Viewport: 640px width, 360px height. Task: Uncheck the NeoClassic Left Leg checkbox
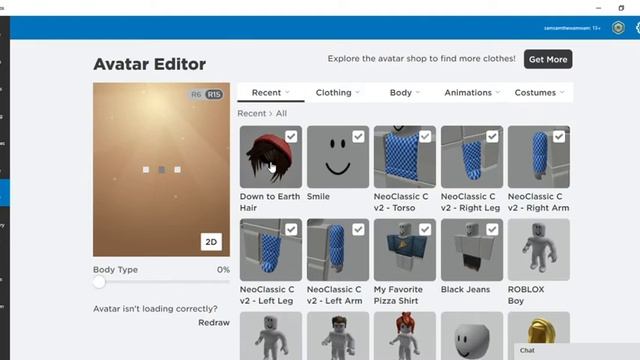291,229
